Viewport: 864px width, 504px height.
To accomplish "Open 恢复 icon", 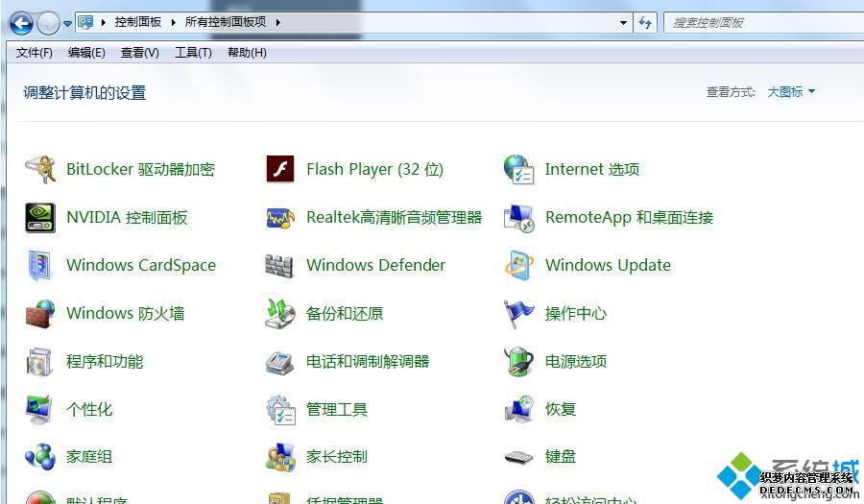I will coord(518,409).
